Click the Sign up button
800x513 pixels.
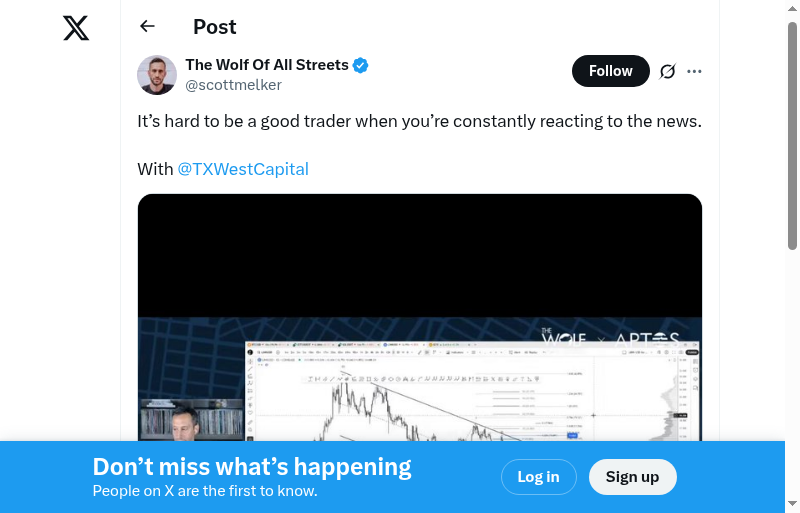(632, 477)
